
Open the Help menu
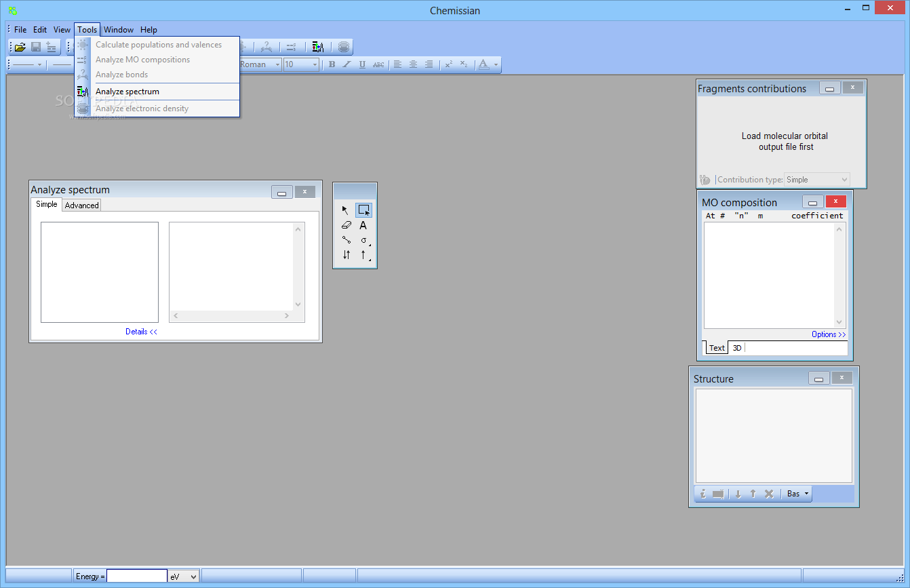149,30
